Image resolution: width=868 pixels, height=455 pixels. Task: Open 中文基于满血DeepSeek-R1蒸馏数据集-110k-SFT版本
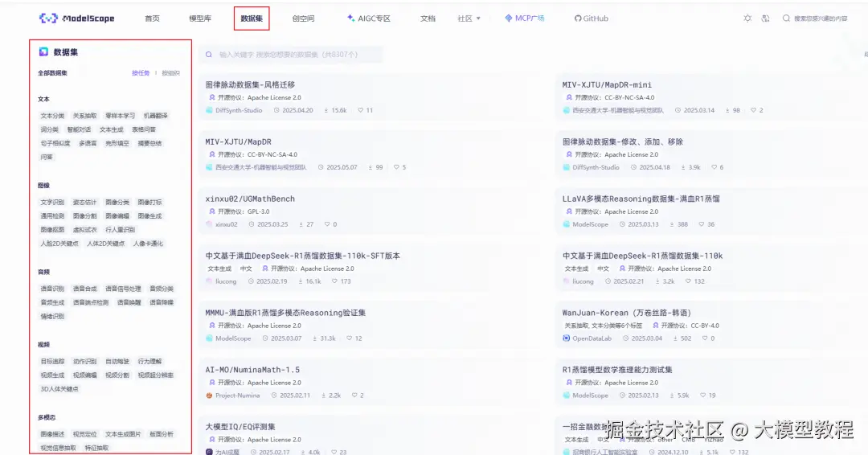point(303,256)
